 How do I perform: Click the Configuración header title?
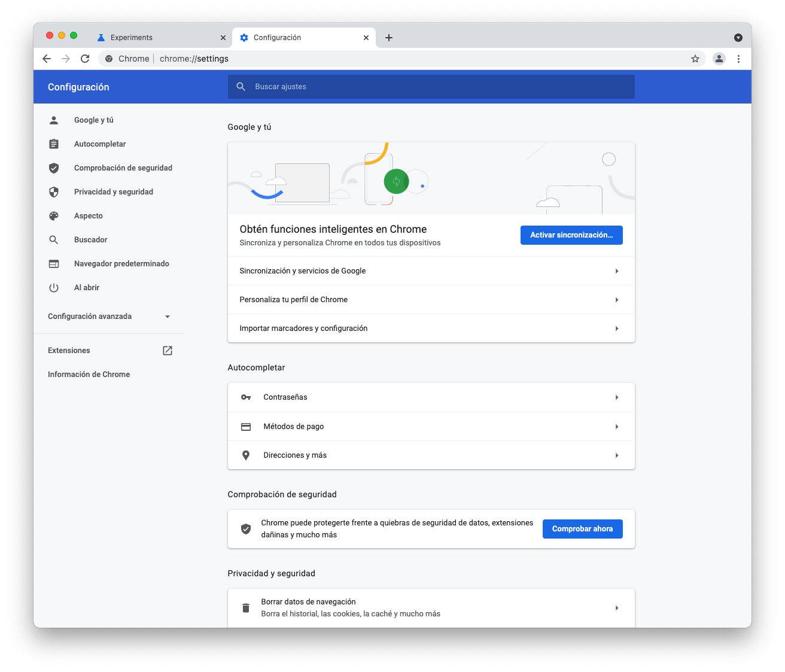(78, 87)
